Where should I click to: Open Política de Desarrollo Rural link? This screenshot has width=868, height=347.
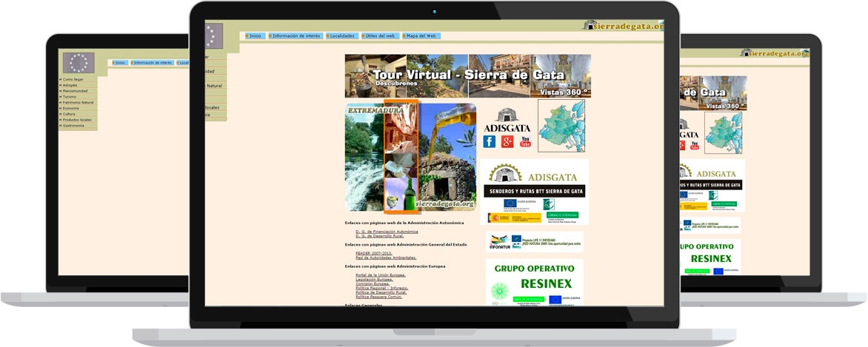pos(382,293)
